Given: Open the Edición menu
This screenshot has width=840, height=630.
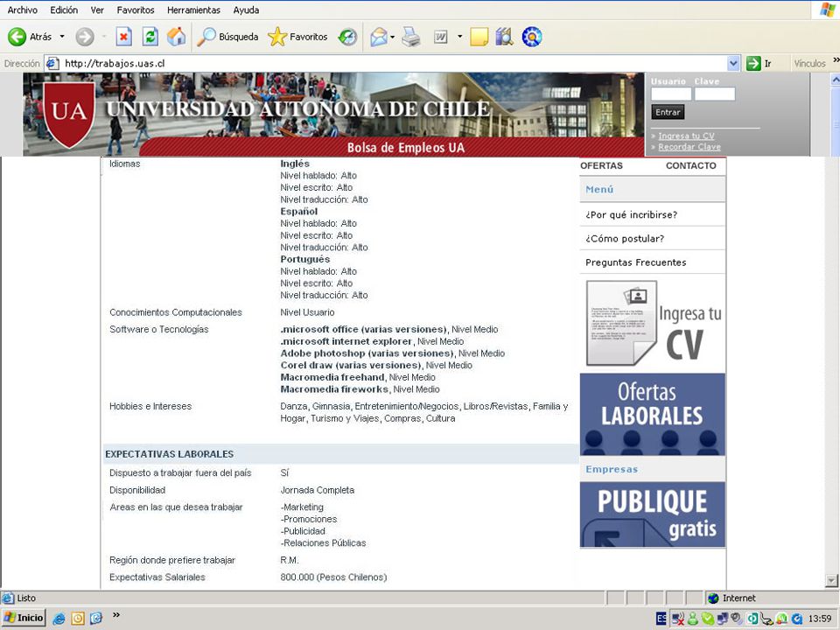Looking at the screenshot, I should 64,10.
